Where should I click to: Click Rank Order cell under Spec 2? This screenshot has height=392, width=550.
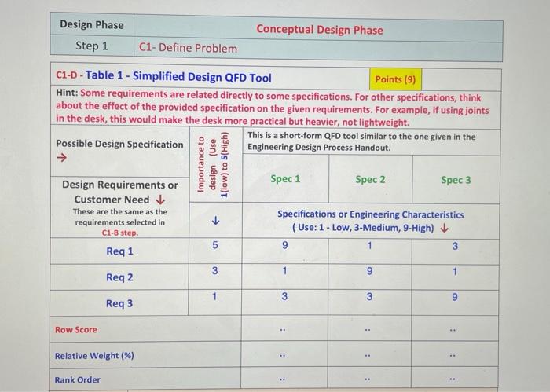(369, 379)
